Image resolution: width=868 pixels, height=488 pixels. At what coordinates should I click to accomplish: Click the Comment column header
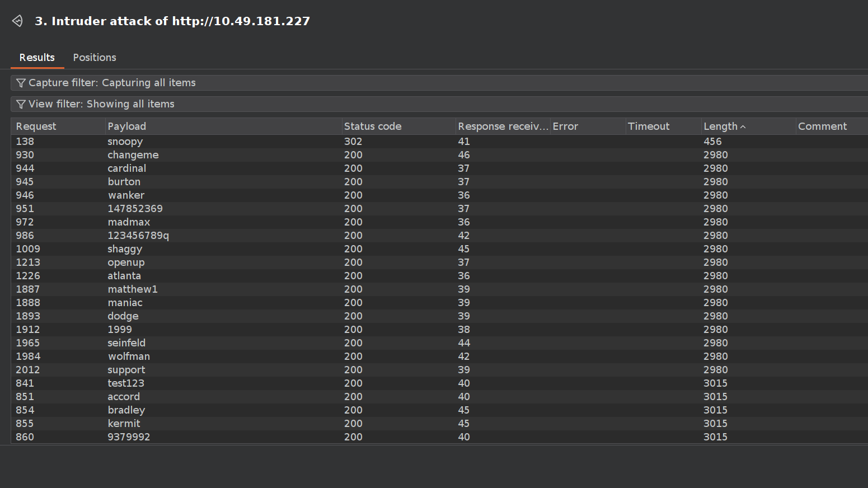832,126
